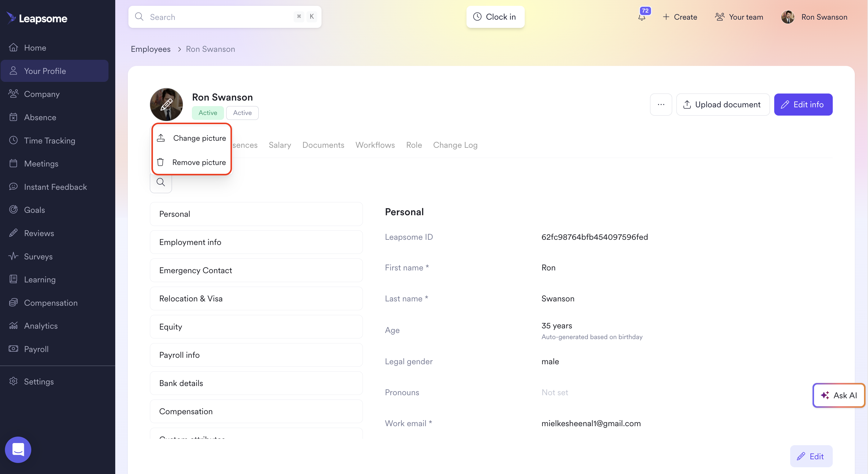Click the profile picture edit pencil

[166, 105]
